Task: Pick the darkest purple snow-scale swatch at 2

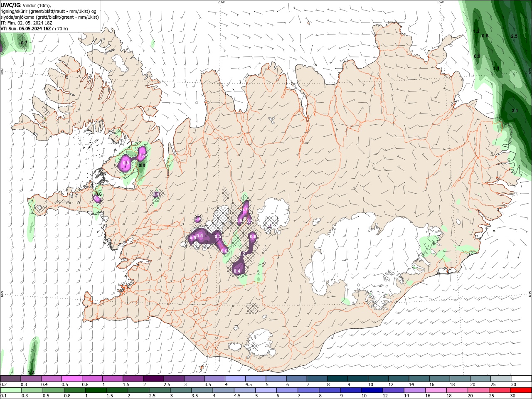Action: click(x=153, y=379)
